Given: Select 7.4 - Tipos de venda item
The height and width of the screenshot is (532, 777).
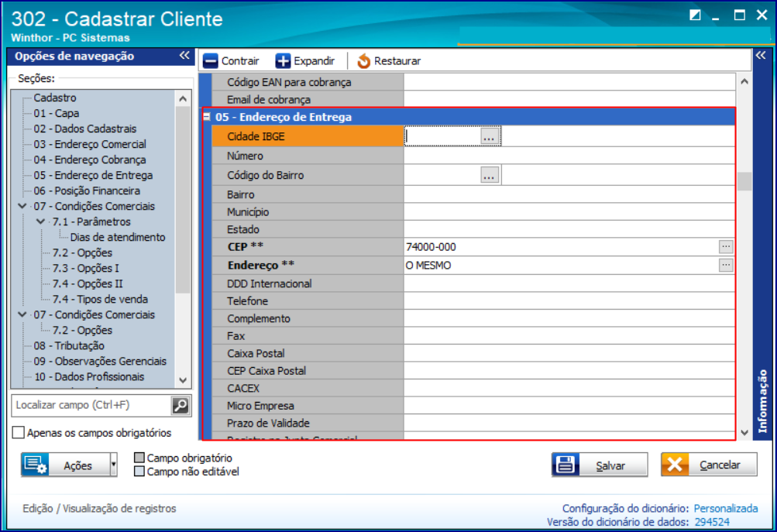Looking at the screenshot, I should click(100, 299).
